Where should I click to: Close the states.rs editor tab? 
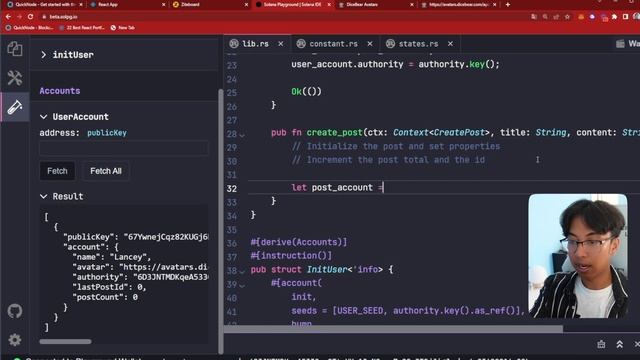click(450, 44)
